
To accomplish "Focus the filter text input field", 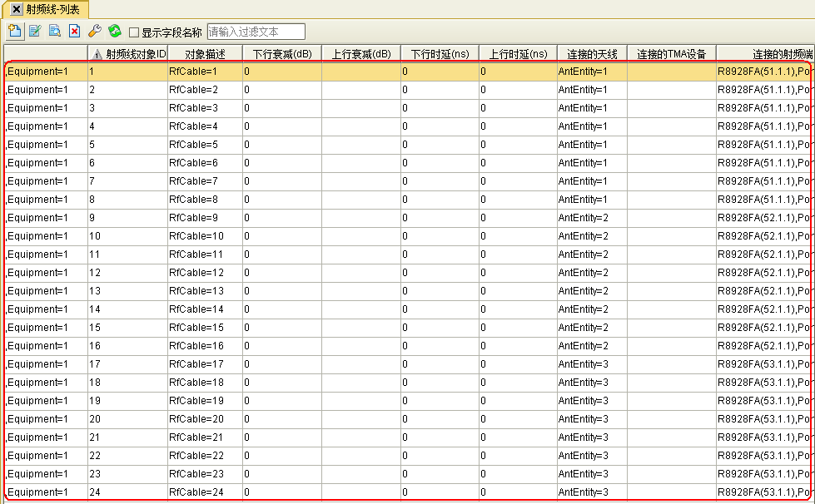I will [x=256, y=32].
